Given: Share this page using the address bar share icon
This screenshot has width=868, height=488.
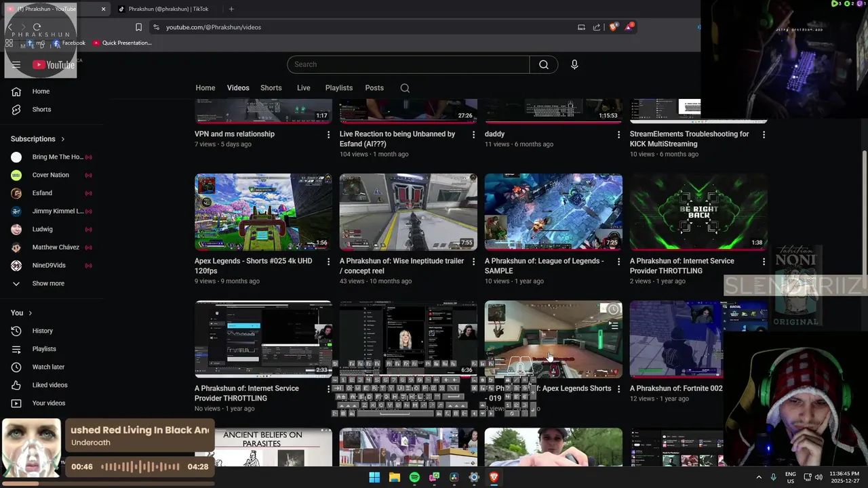Looking at the screenshot, I should click(x=597, y=27).
